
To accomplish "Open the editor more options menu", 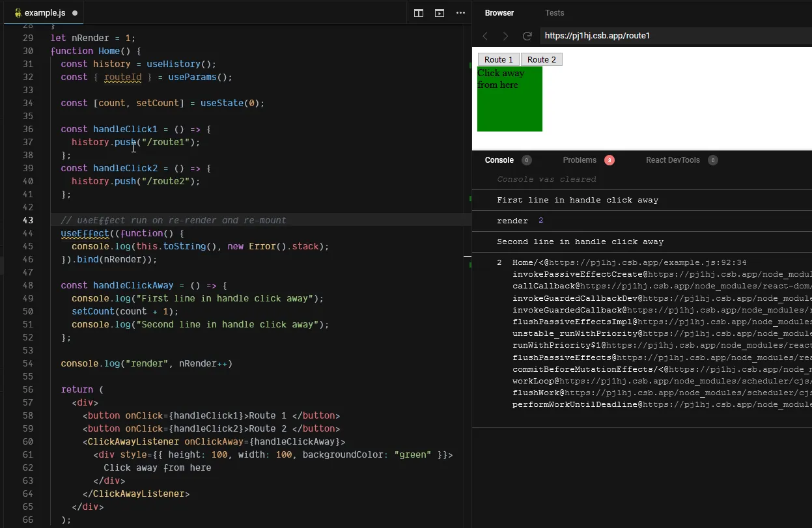I will [460, 13].
